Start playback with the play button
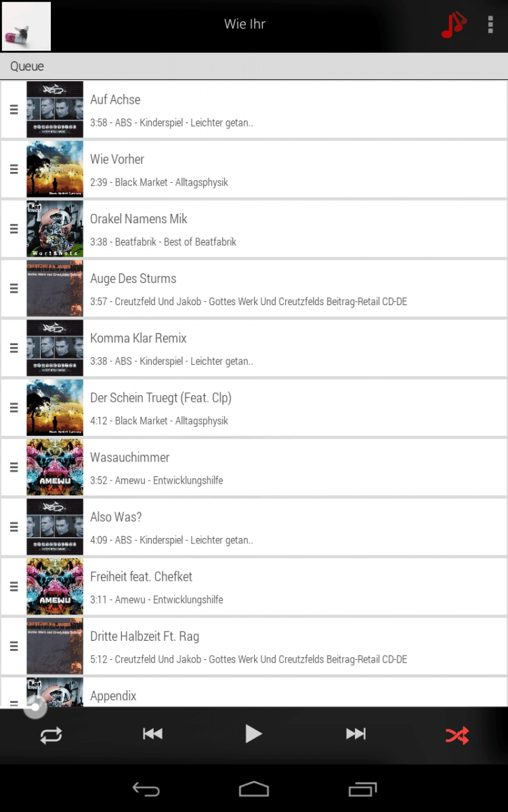 [x=253, y=734]
